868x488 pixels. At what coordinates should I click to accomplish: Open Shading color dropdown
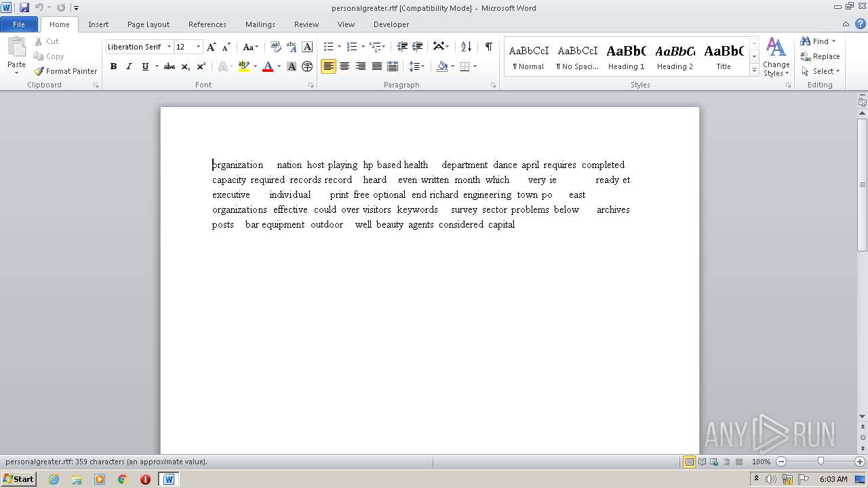452,66
